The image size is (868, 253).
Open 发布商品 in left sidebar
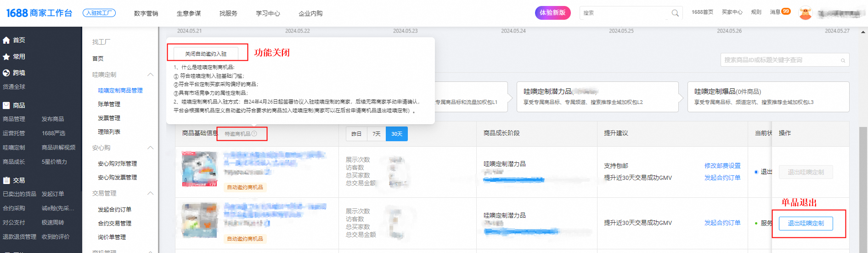pos(53,119)
